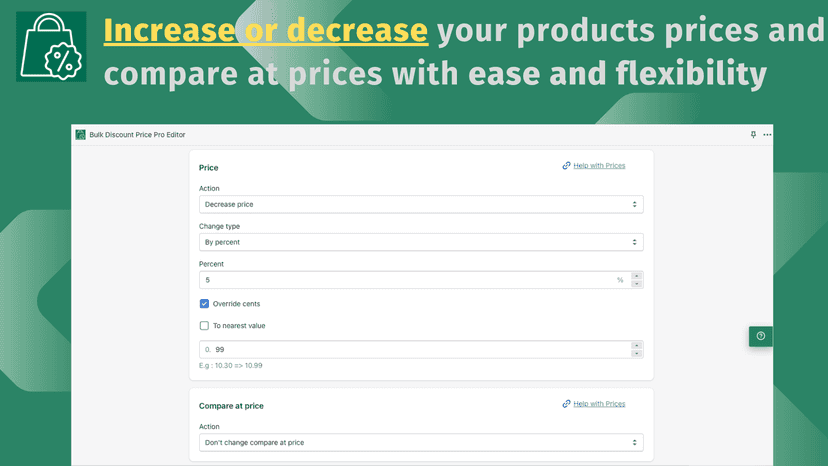
Task: Click the shopping bag percent logo
Action: click(x=51, y=46)
